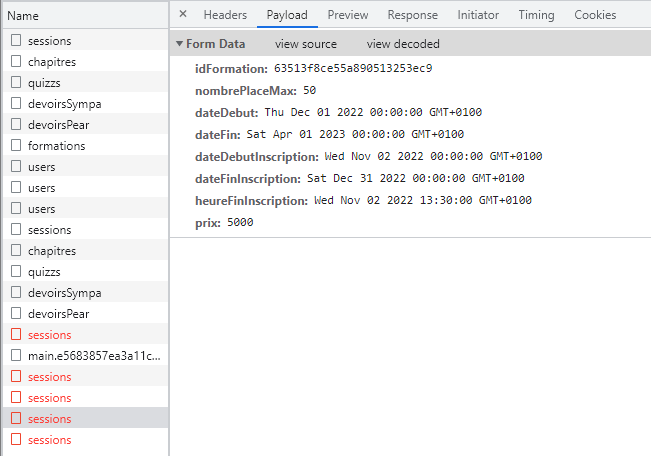Image resolution: width=651 pixels, height=456 pixels.
Task: Select the last failed sessions request
Action: 49,440
